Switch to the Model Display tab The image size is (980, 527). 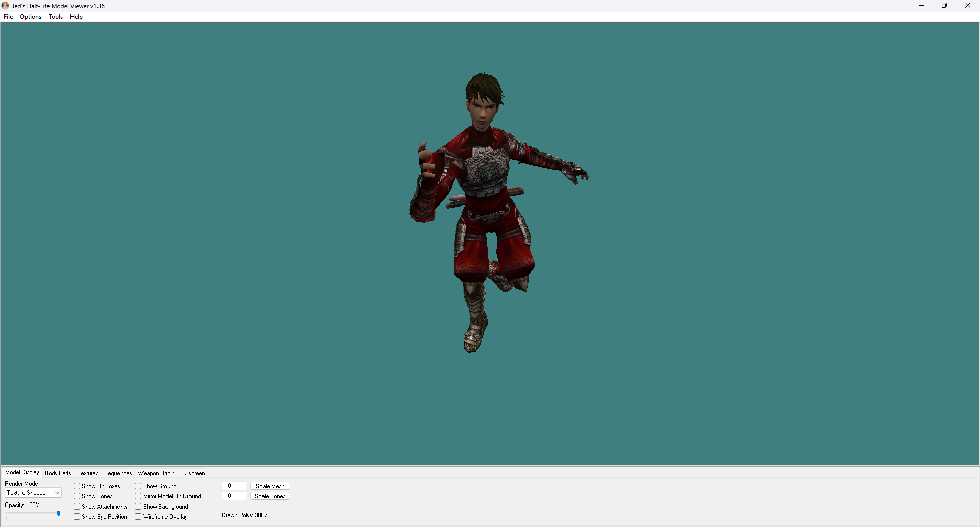coord(22,472)
